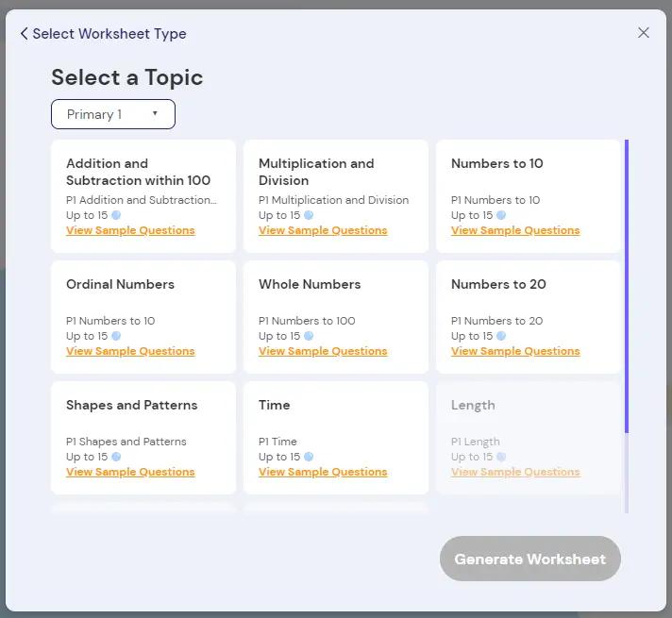This screenshot has height=618, width=672.
Task: View sample questions for Time topic
Action: coord(323,473)
